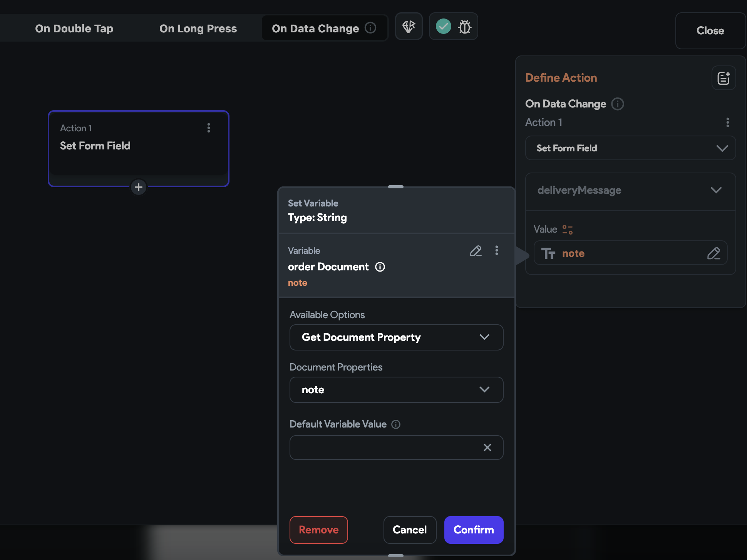Viewport: 747px width, 560px height.
Task: Edit variable with pencil icon in Variable section
Action: 476,251
